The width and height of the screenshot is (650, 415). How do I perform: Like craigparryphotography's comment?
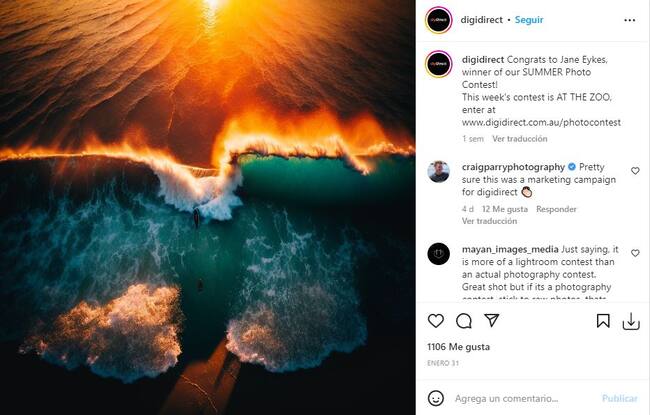[635, 171]
